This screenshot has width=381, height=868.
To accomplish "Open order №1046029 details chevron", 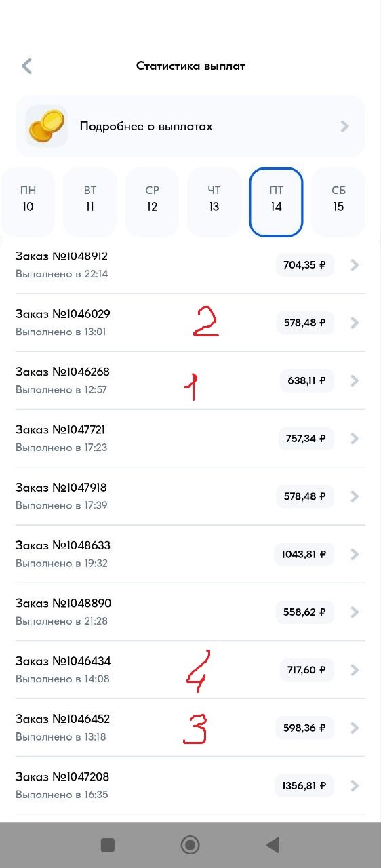I will tap(355, 323).
